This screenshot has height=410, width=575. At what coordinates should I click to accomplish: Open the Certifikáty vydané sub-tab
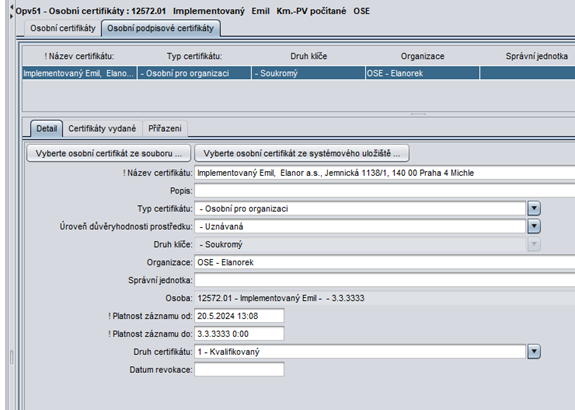(x=102, y=129)
